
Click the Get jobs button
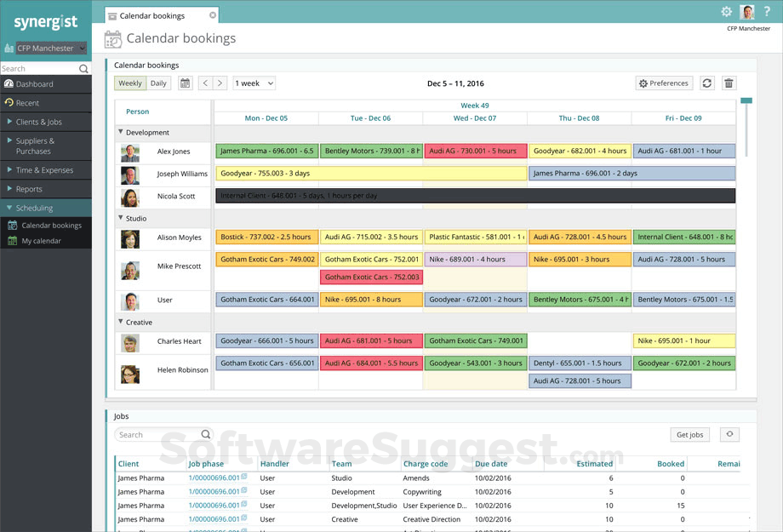(x=689, y=434)
